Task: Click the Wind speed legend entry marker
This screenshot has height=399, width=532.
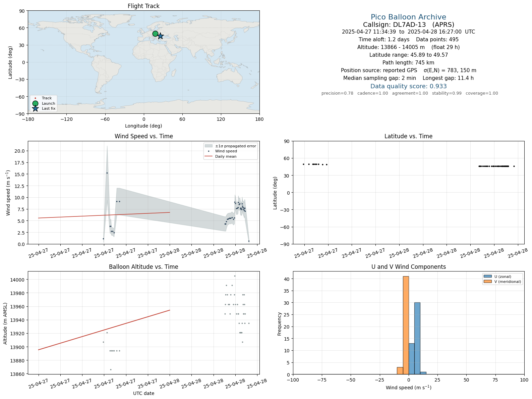Action: point(209,151)
